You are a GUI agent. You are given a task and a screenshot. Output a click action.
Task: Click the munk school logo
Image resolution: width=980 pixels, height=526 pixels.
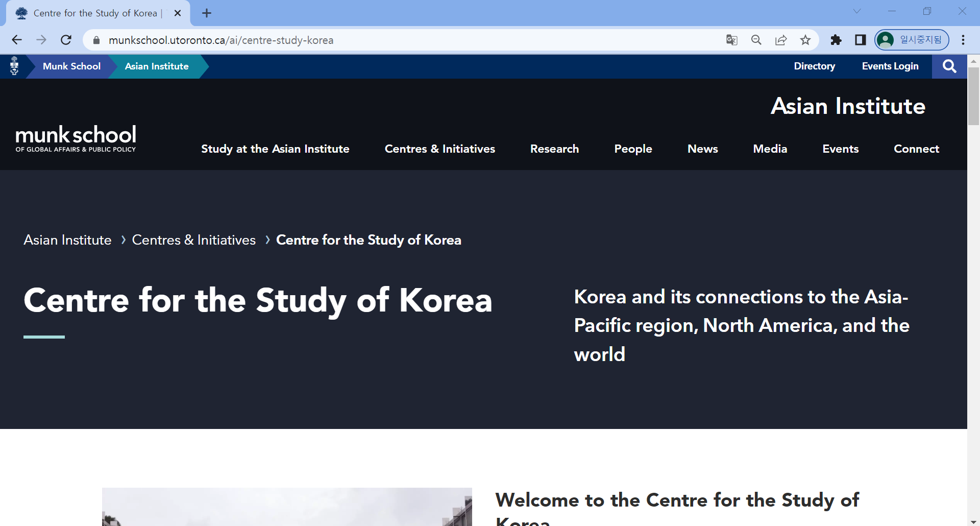(x=76, y=138)
